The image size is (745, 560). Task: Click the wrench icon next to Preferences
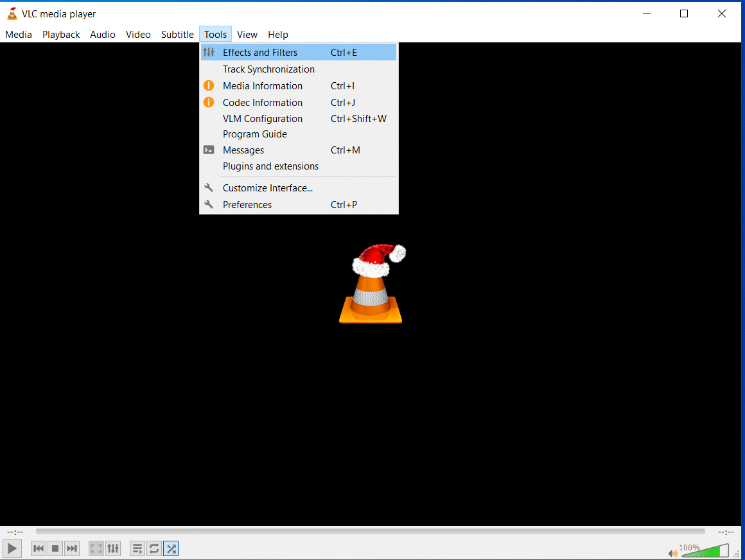point(208,204)
